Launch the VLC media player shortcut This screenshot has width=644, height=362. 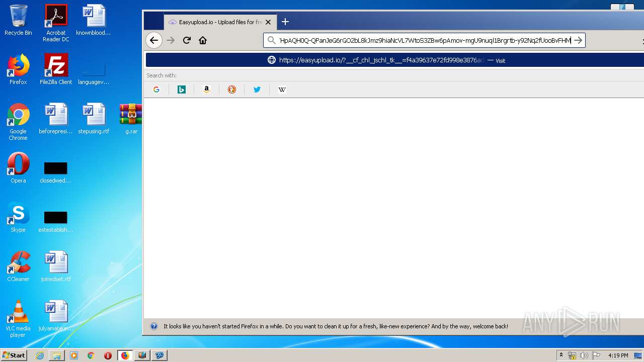[18, 319]
